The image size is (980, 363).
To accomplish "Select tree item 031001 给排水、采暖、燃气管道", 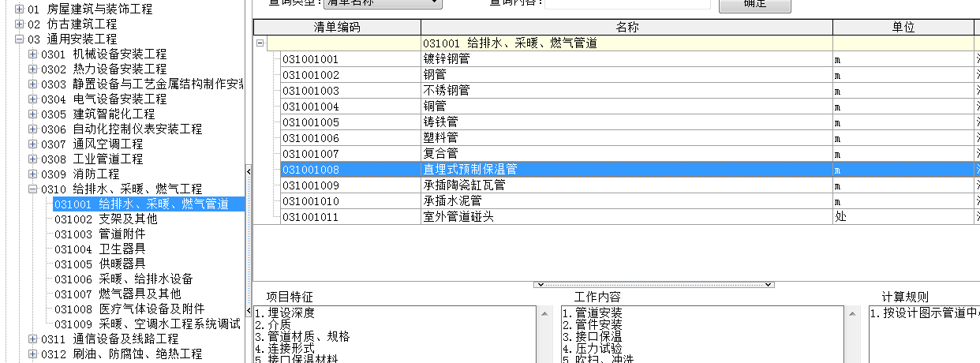I will (x=148, y=204).
